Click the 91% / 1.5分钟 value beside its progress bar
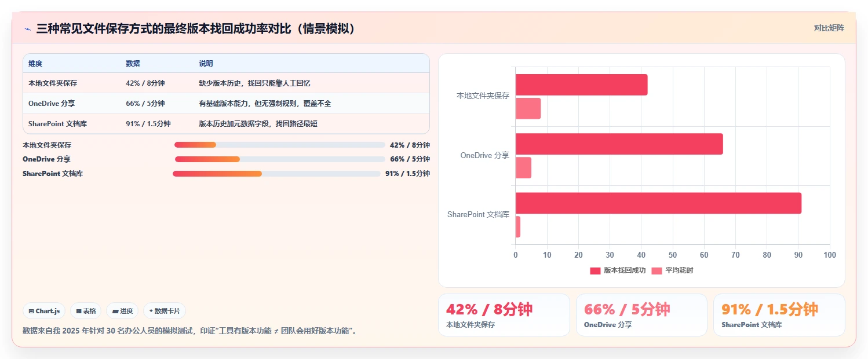The width and height of the screenshot is (868, 359). click(407, 174)
